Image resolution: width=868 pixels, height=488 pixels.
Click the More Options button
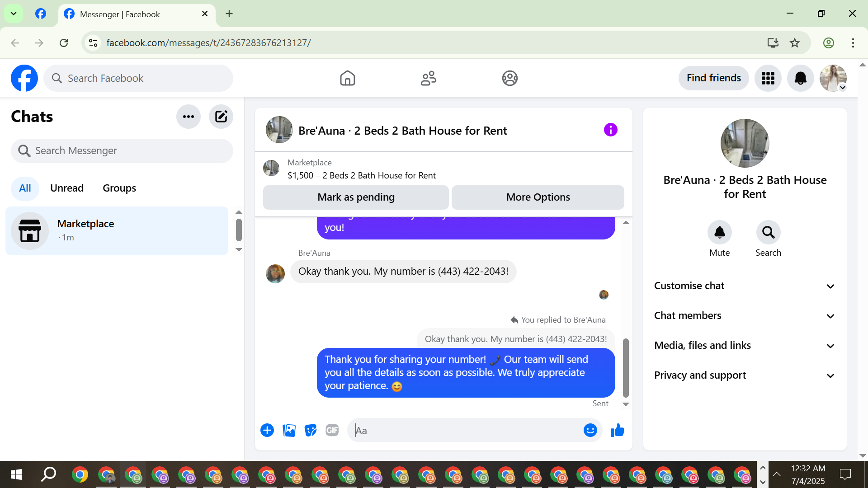(538, 197)
